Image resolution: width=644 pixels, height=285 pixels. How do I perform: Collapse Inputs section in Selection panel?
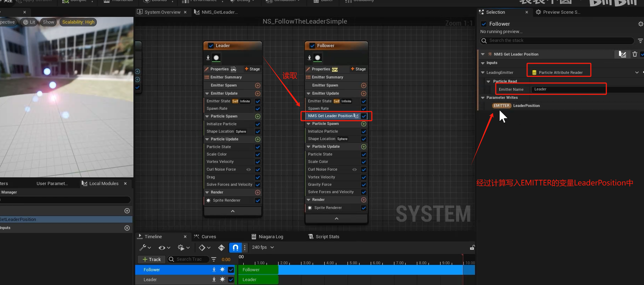click(483, 63)
